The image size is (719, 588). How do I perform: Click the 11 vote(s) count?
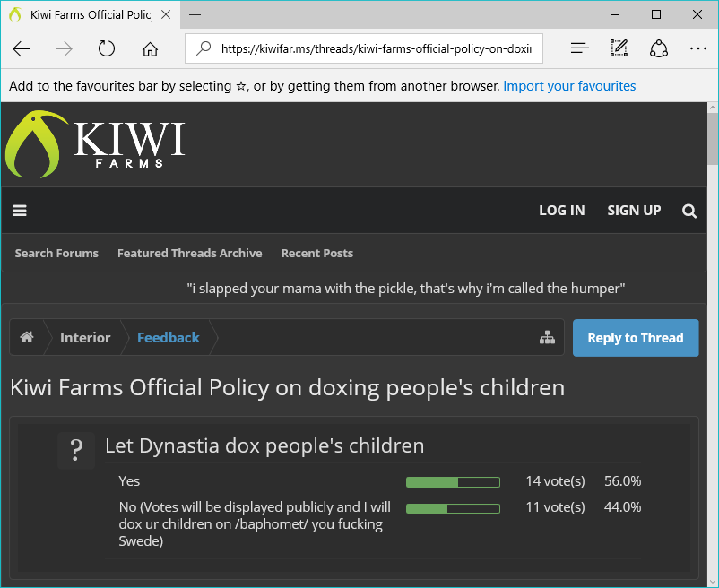(555, 507)
